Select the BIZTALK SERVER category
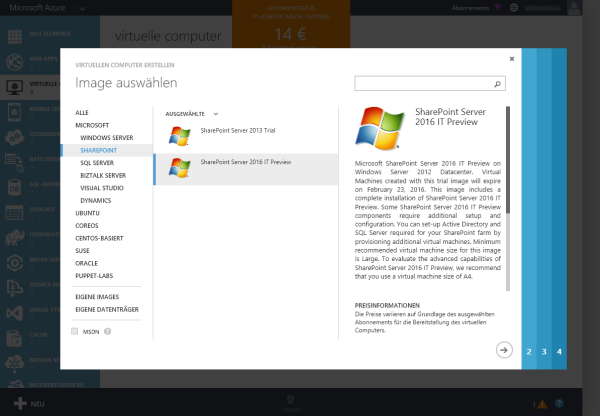600x416 pixels. click(x=103, y=175)
